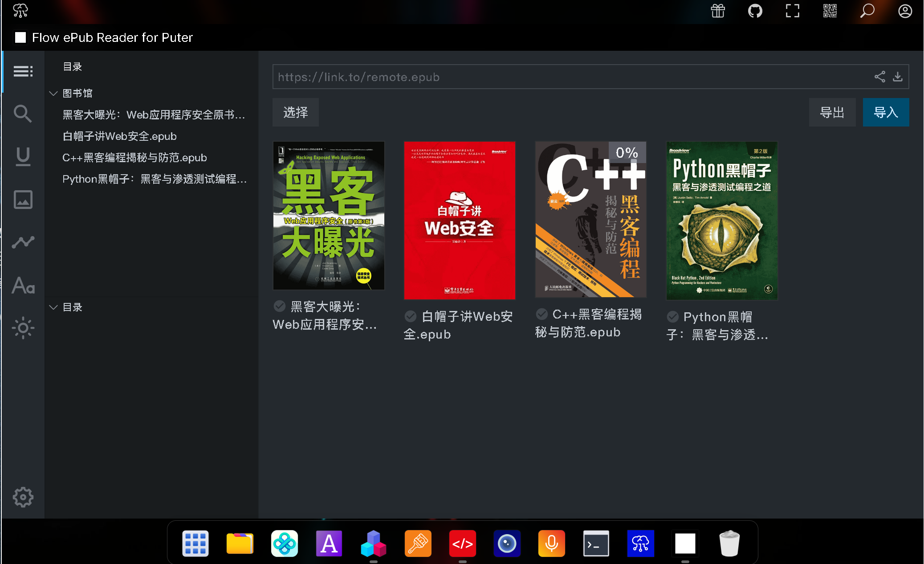Open the GitHub repository icon
The image size is (924, 564).
[x=755, y=11]
